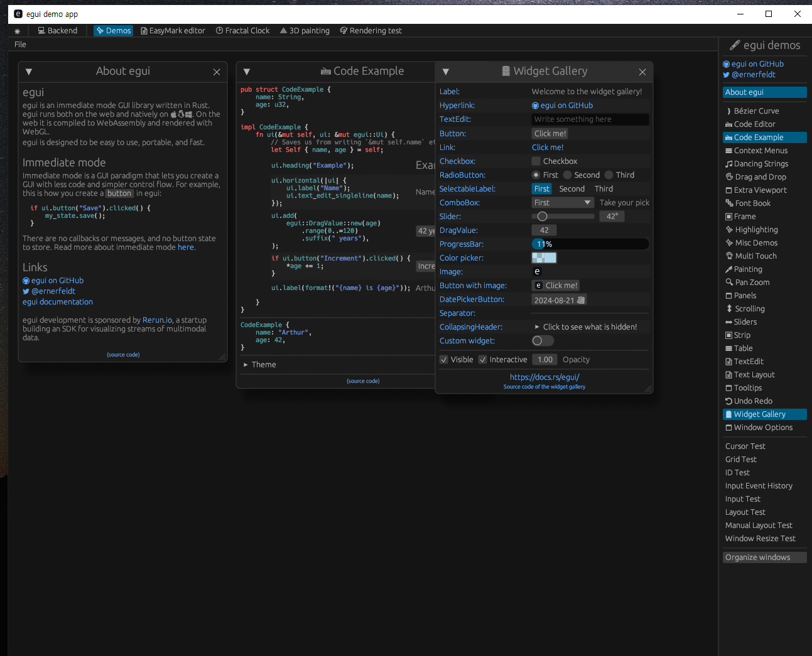Viewport: 812px width, 656px height.
Task: Open the First combo box
Action: tap(563, 203)
